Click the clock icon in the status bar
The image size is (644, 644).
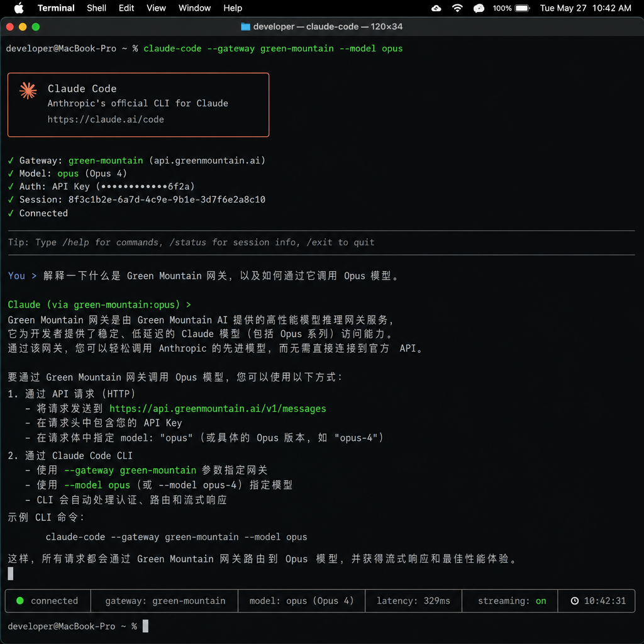[575, 601]
